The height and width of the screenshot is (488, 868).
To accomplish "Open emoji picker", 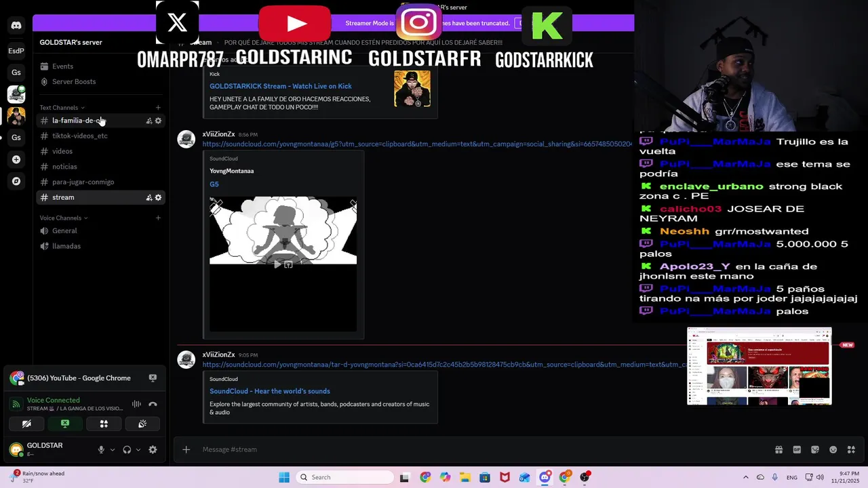I will (833, 449).
